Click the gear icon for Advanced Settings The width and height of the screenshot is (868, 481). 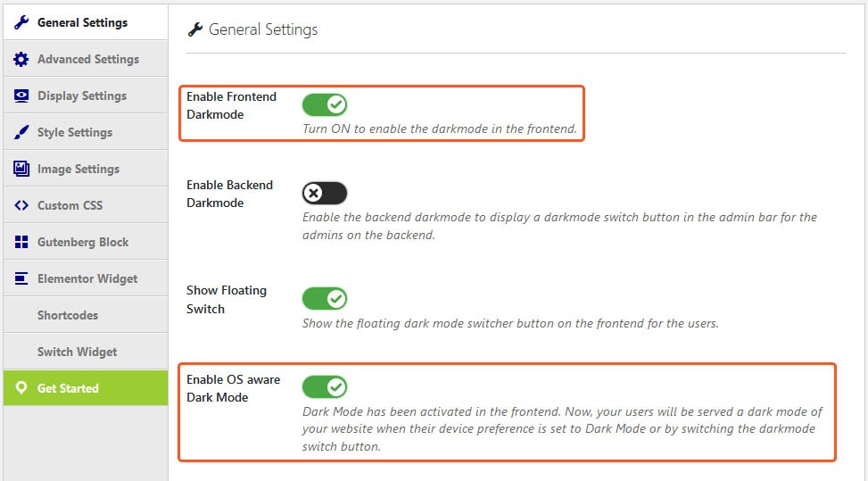(21, 59)
